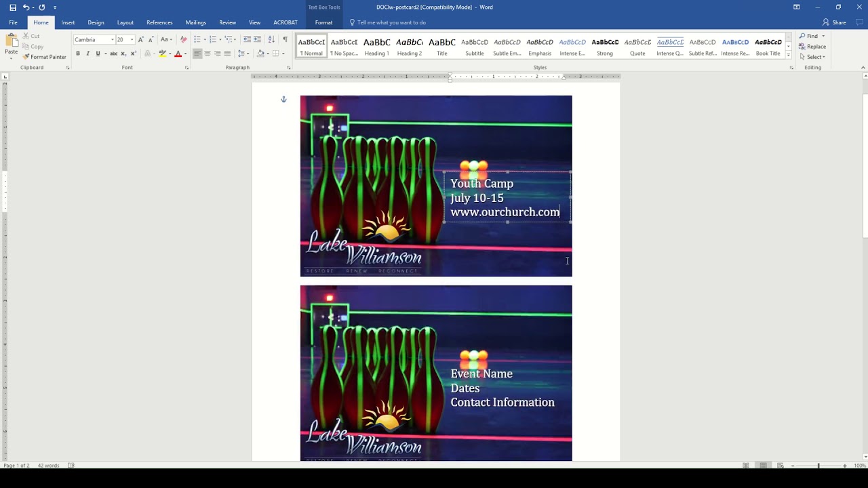Image resolution: width=868 pixels, height=488 pixels.
Task: Apply the Heading 1 style
Action: [x=376, y=47]
